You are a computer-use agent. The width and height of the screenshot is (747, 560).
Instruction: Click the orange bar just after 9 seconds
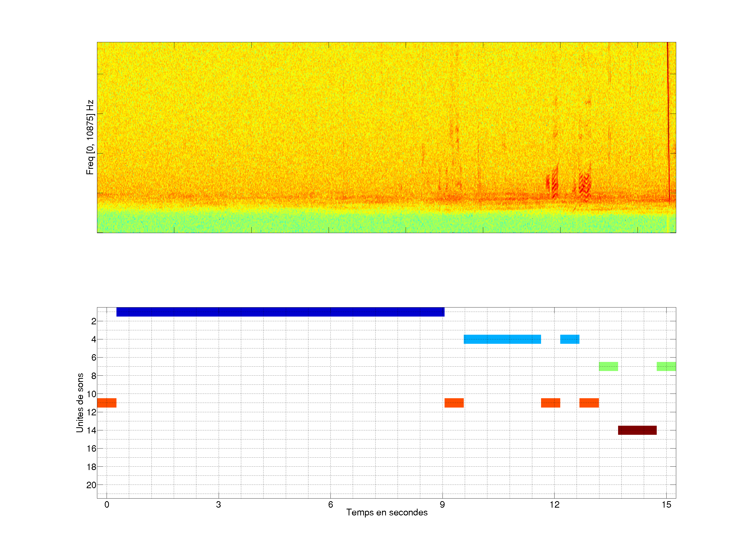[454, 403]
